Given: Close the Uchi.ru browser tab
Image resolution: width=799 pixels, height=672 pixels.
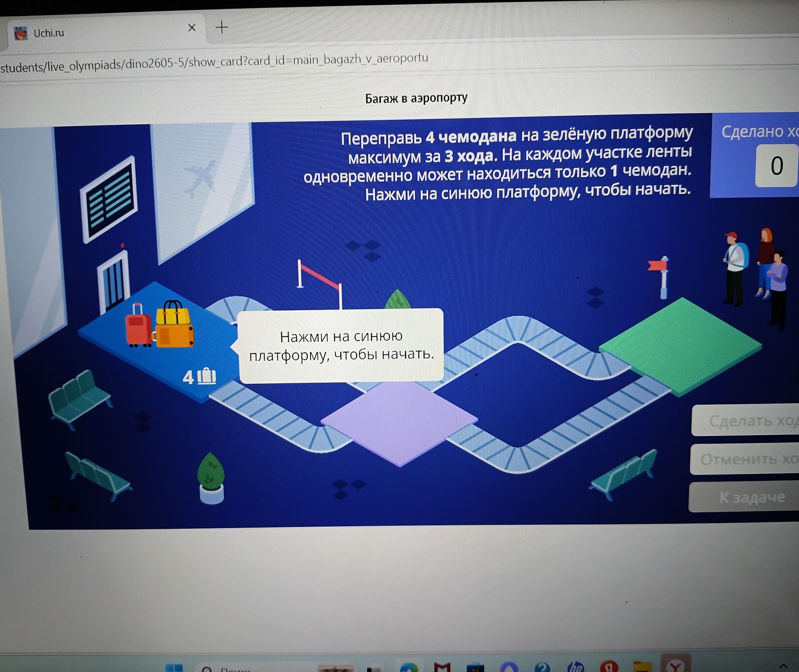Looking at the screenshot, I should 192,28.
